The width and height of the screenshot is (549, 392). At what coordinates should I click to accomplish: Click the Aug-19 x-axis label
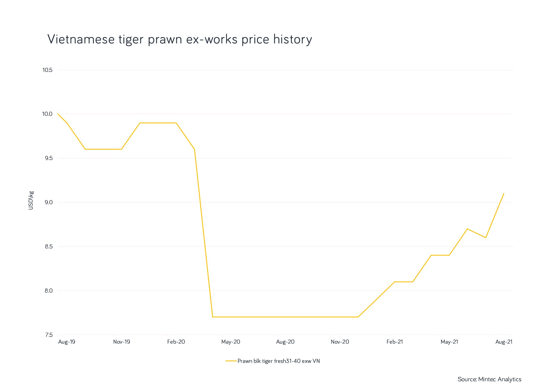click(67, 342)
